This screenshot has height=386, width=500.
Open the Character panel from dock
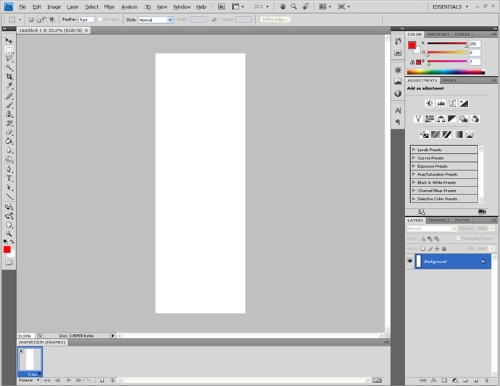398,110
